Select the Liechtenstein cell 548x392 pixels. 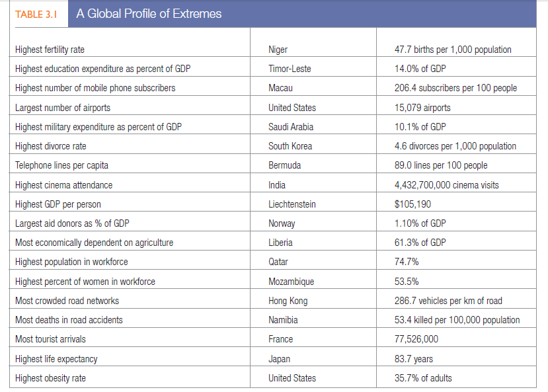click(292, 204)
